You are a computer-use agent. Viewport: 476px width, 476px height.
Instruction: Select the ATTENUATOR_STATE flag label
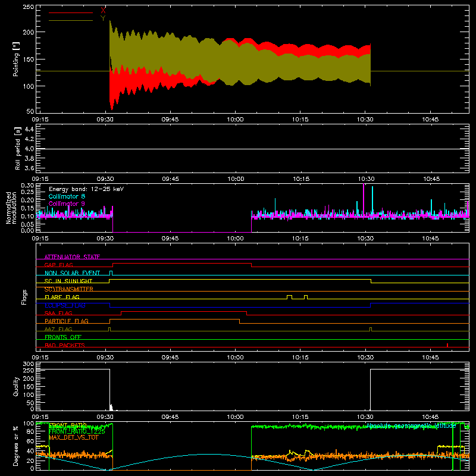pyautogui.click(x=72, y=257)
